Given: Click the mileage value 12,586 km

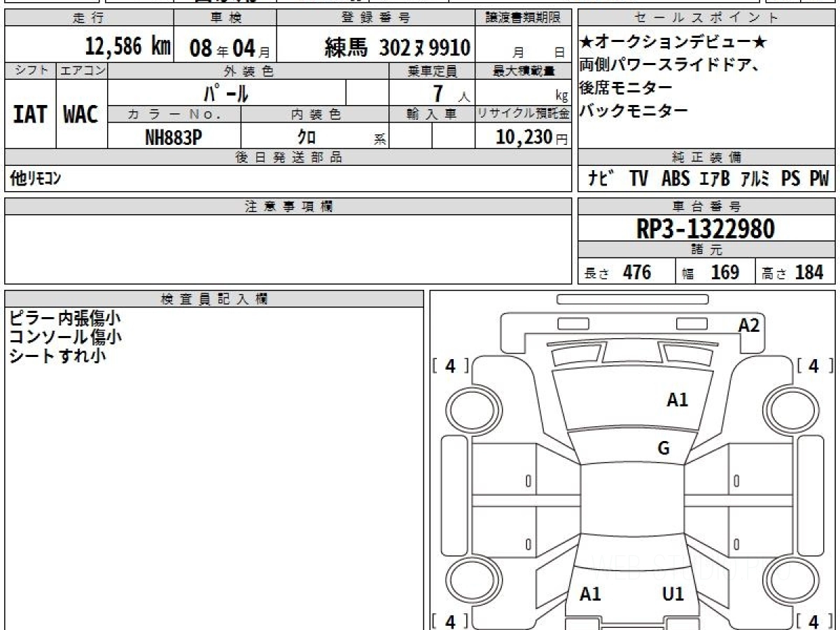Looking at the screenshot, I should (128, 47).
